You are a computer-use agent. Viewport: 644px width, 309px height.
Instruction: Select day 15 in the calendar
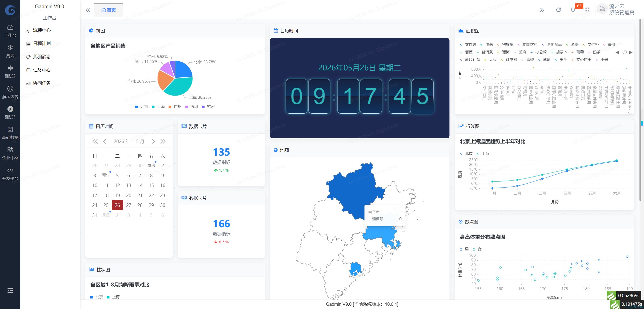coord(151,185)
